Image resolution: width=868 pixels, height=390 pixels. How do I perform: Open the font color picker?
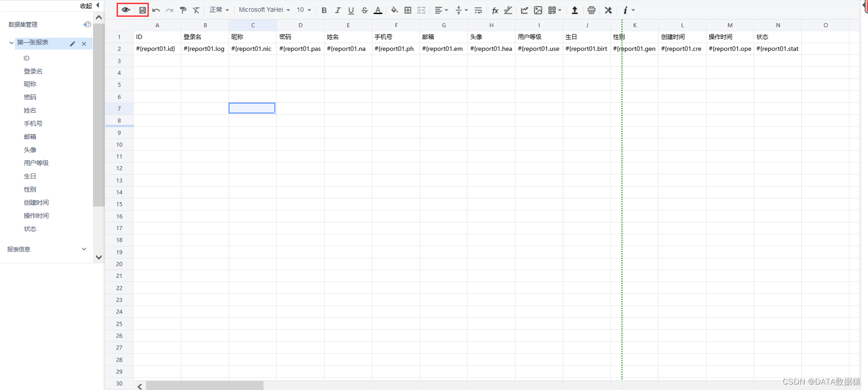pos(378,10)
